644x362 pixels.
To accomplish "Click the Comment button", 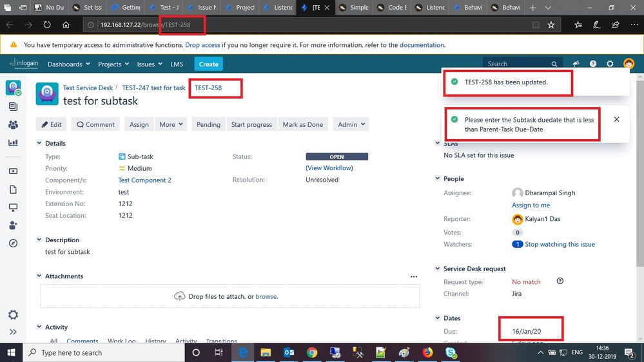I will pyautogui.click(x=95, y=124).
